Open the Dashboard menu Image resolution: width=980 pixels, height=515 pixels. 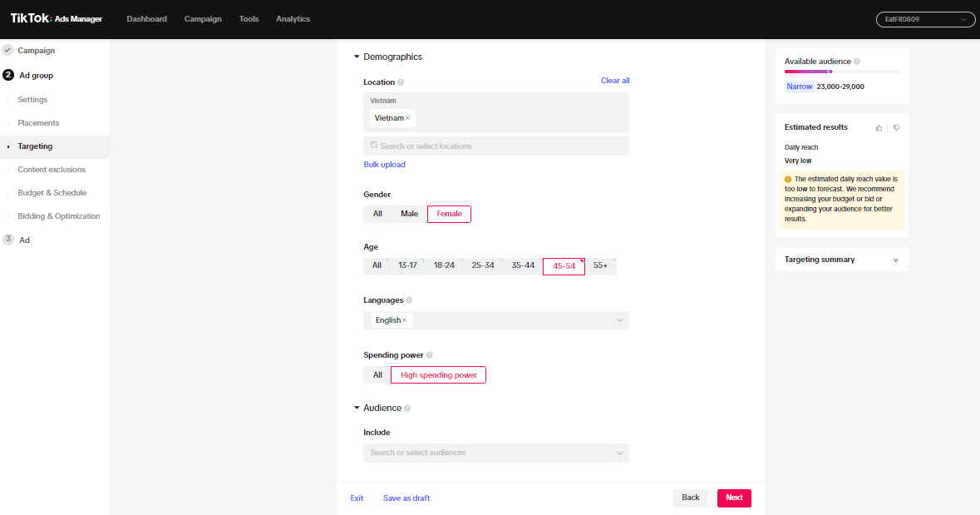[x=147, y=19]
